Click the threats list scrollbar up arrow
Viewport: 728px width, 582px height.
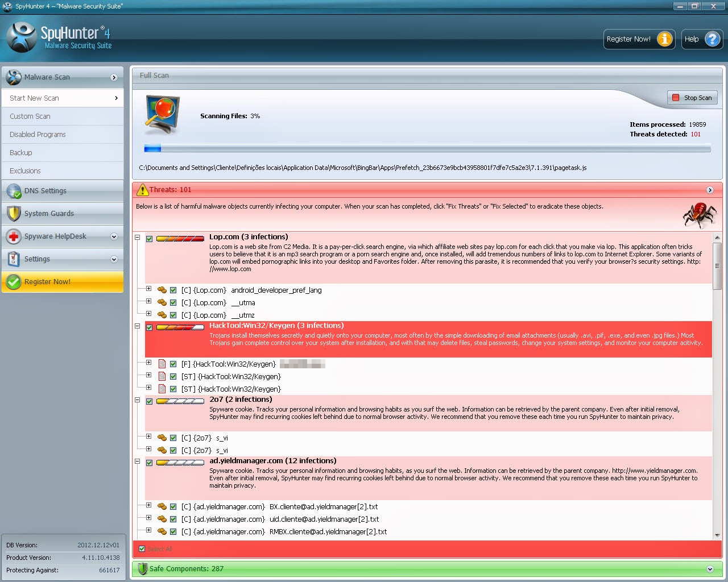pos(717,238)
